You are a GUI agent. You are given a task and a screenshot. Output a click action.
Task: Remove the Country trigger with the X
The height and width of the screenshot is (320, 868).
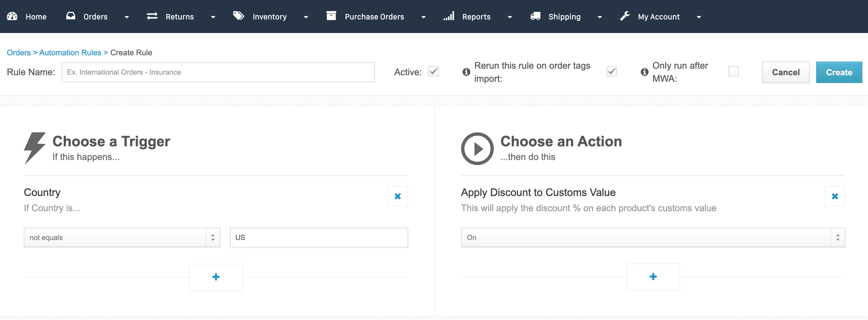pyautogui.click(x=398, y=196)
